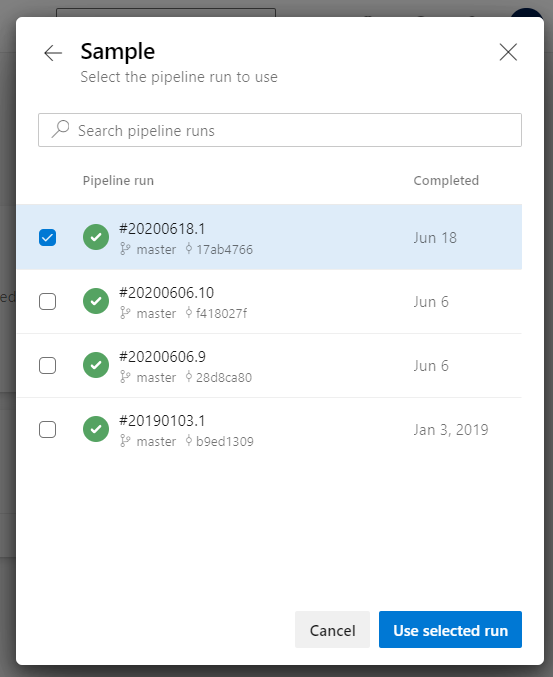Image resolution: width=553 pixels, height=677 pixels.
Task: Select the run row completed Jan 3, 2019
Action: (269, 430)
